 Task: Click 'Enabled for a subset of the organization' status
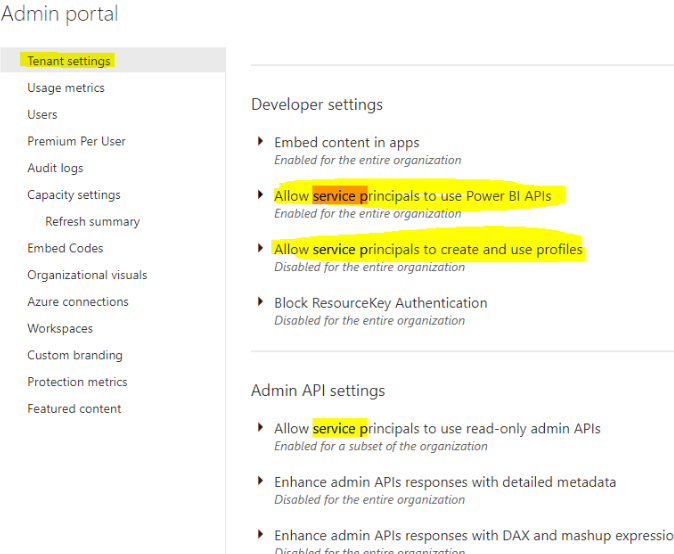coord(381,446)
